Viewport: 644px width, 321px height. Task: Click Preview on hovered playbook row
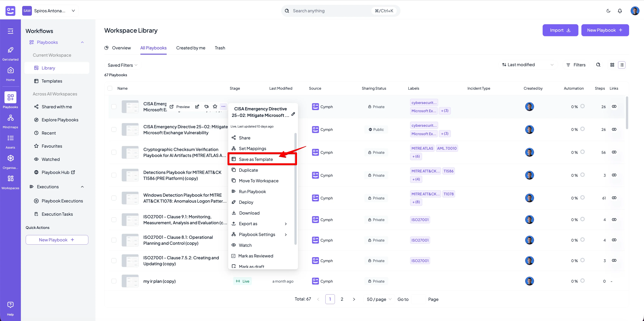pyautogui.click(x=180, y=107)
